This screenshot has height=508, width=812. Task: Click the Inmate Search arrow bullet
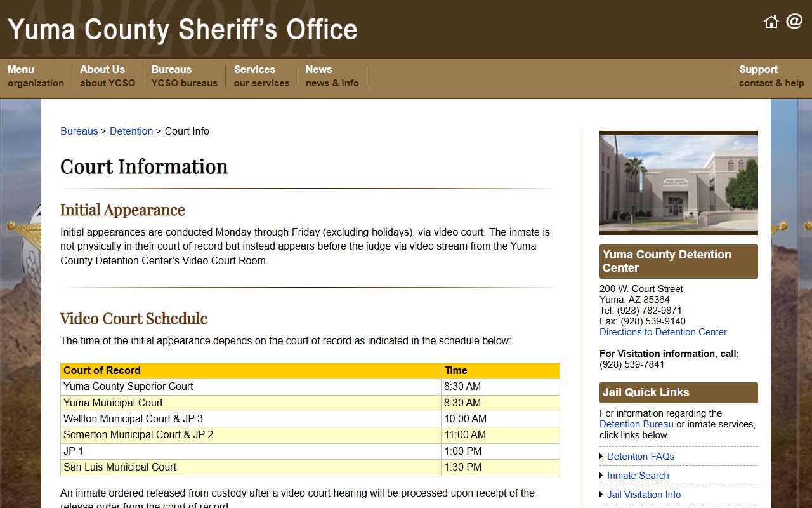pos(601,476)
